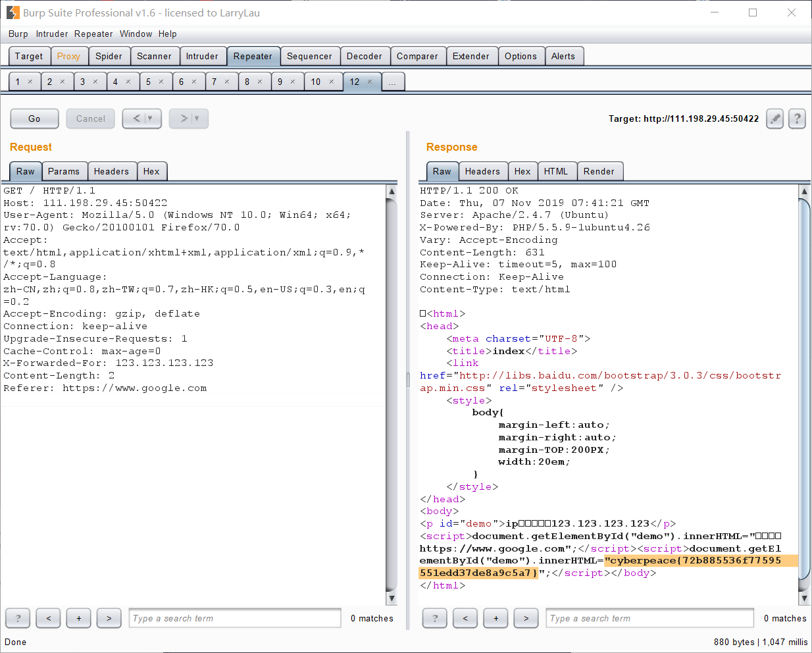Click the pencil edit target icon
Viewport: 812px width, 653px height.
click(775, 118)
